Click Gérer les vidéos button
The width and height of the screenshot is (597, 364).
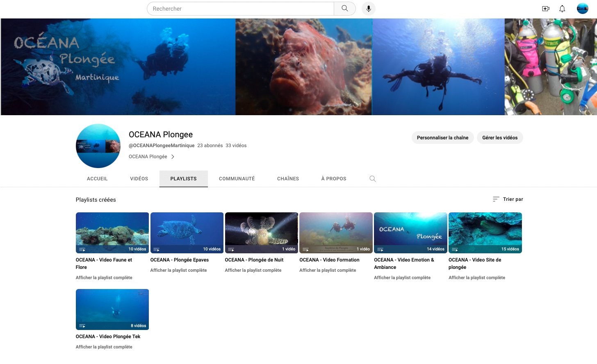pyautogui.click(x=500, y=138)
